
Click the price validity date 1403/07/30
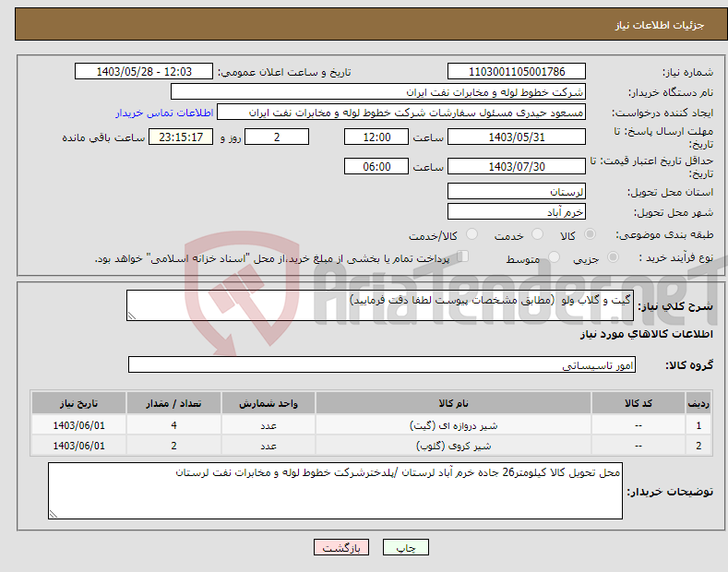pyautogui.click(x=517, y=166)
